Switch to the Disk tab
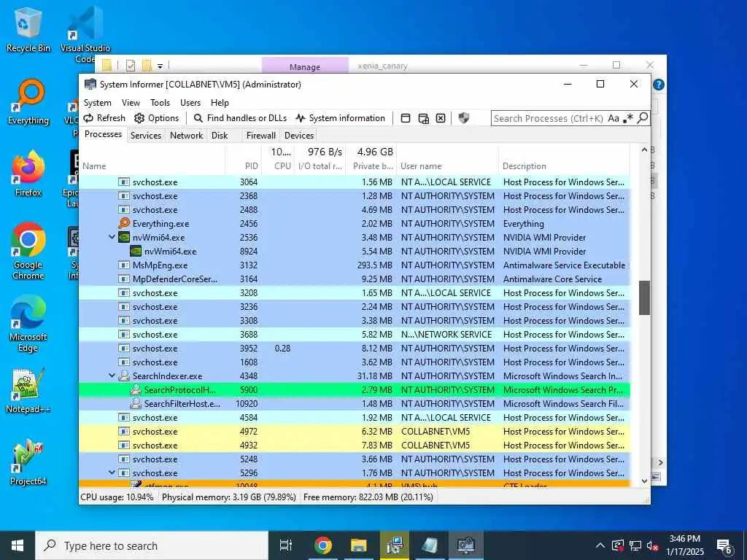This screenshot has height=560, width=747. [220, 135]
